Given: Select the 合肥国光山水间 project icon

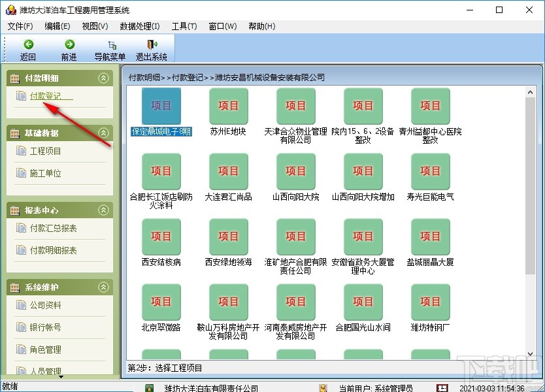Looking at the screenshot, I should [363, 302].
